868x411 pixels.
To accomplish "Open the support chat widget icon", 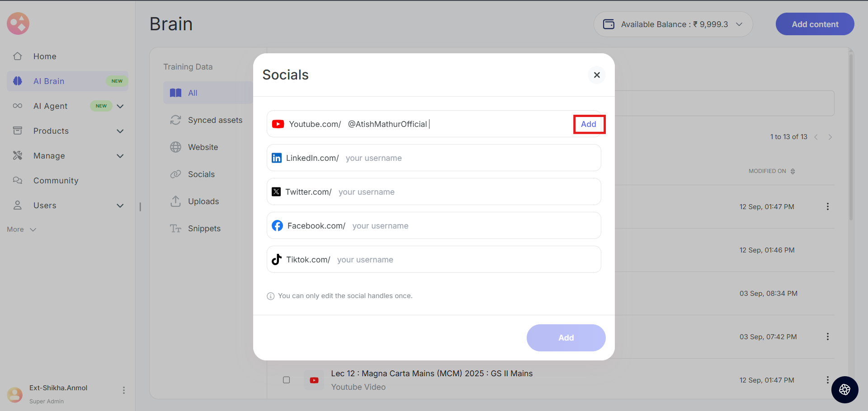I will 844,389.
